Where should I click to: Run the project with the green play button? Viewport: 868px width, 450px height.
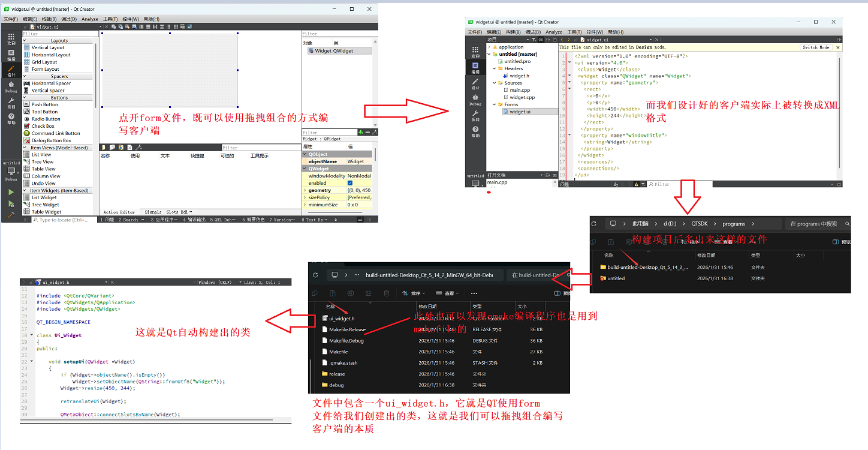click(x=11, y=193)
